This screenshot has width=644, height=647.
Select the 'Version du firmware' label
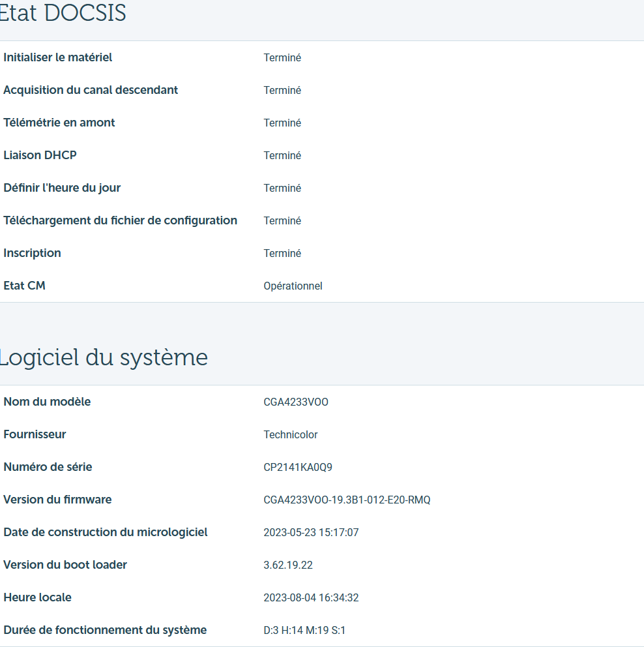(x=57, y=500)
